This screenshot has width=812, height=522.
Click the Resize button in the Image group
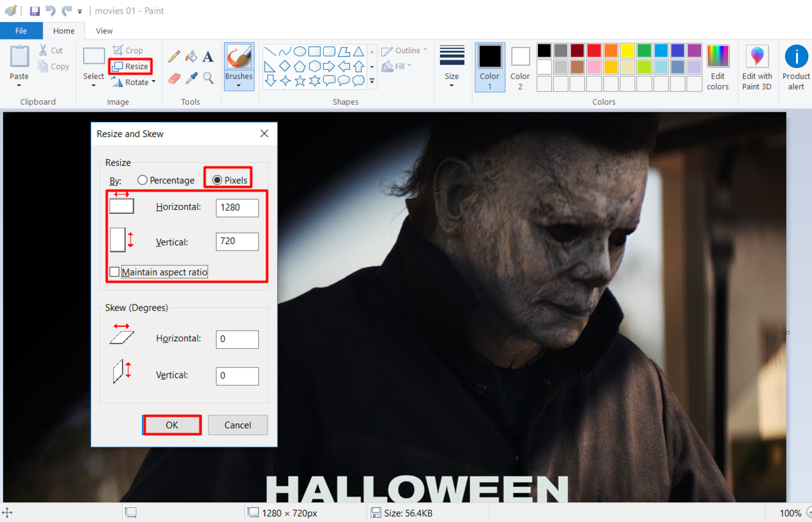(x=130, y=66)
